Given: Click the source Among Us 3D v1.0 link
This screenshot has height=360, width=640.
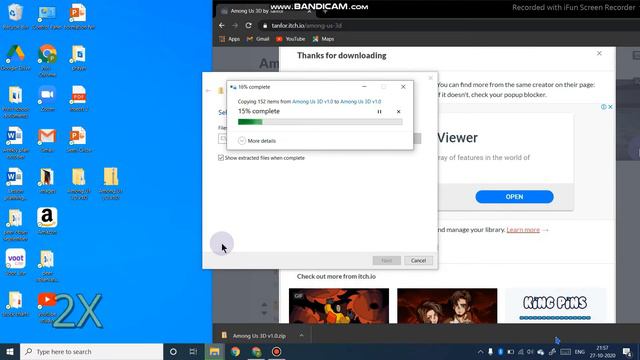Looking at the screenshot, I should pyautogui.click(x=313, y=102).
